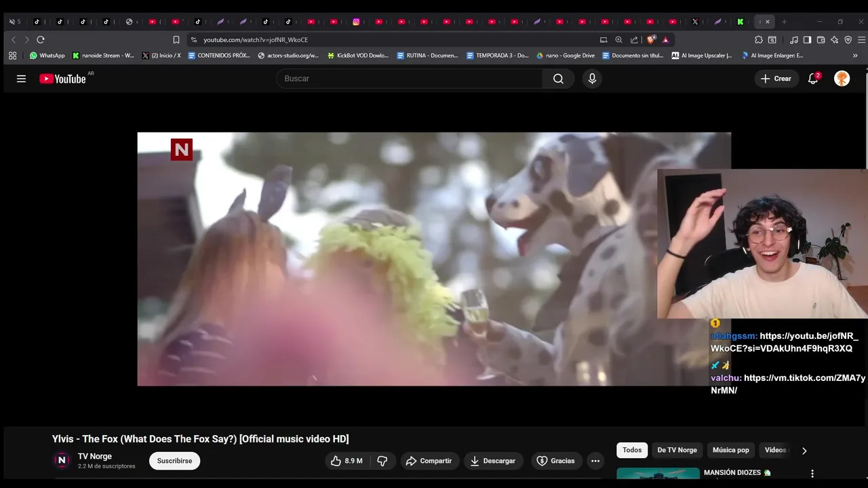Open the media control music note icon
The height and width of the screenshot is (488, 868).
(x=794, y=40)
